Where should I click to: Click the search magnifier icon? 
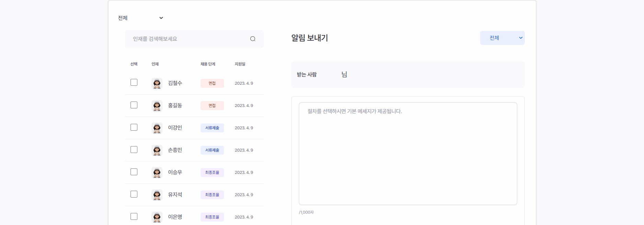(x=253, y=39)
